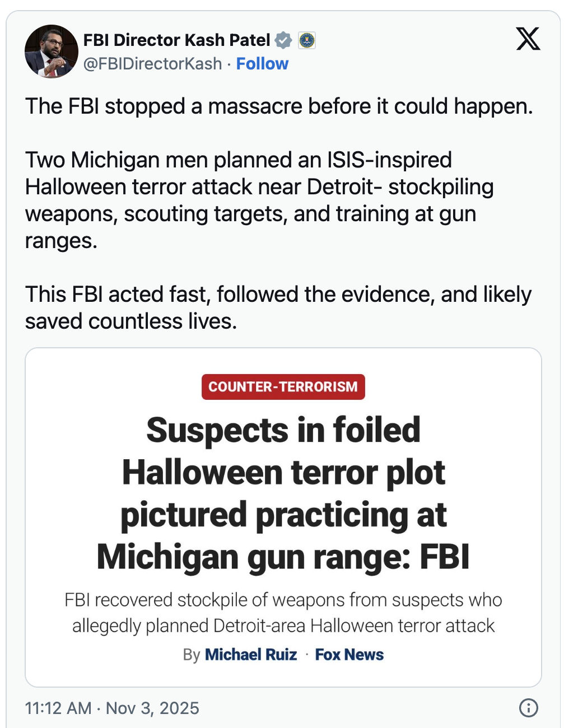Click the Fox News source link
Screen dimensions: 578x728
coord(349,655)
